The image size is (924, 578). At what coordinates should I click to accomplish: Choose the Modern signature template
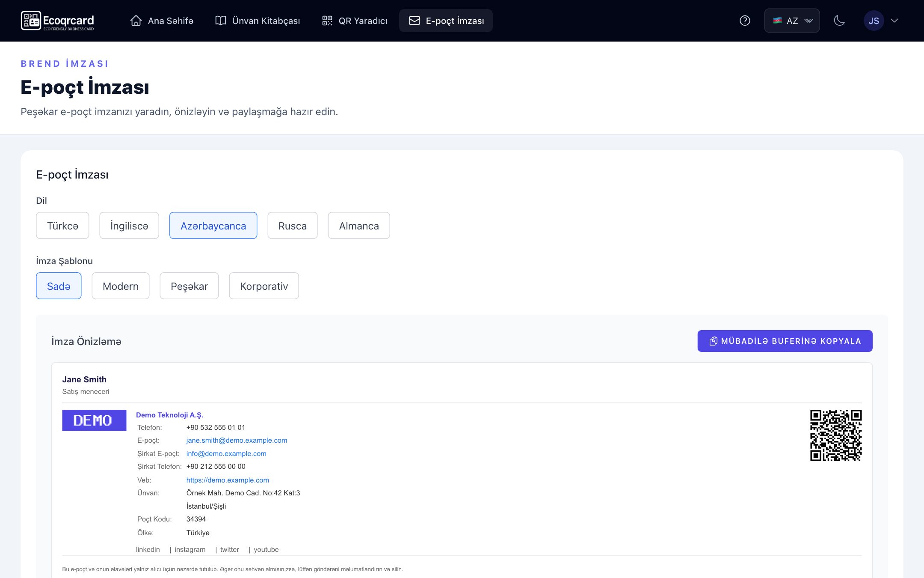pyautogui.click(x=121, y=286)
